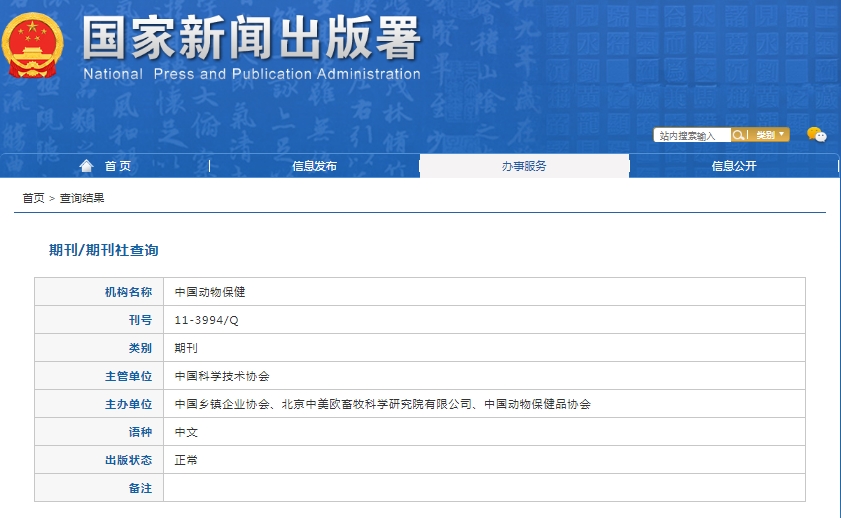841x518 pixels.
Task: Switch to the 办事服务 navigation tab
Action: point(524,166)
